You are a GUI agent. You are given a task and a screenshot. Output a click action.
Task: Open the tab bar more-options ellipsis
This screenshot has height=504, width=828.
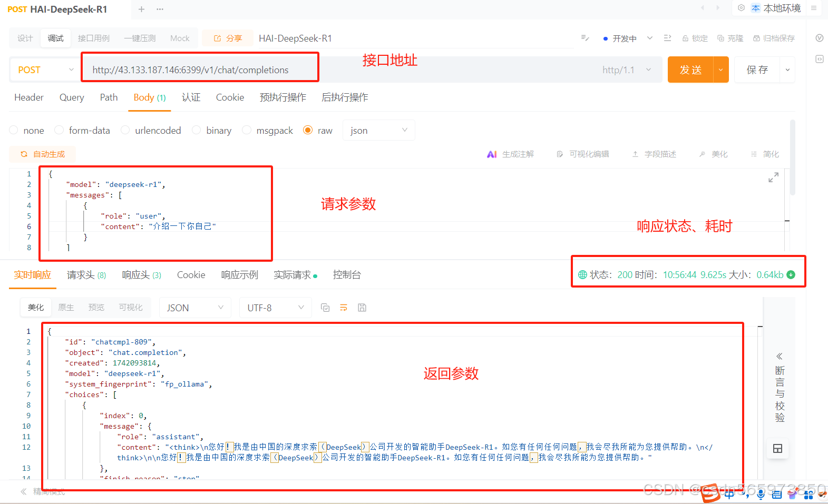(x=160, y=9)
